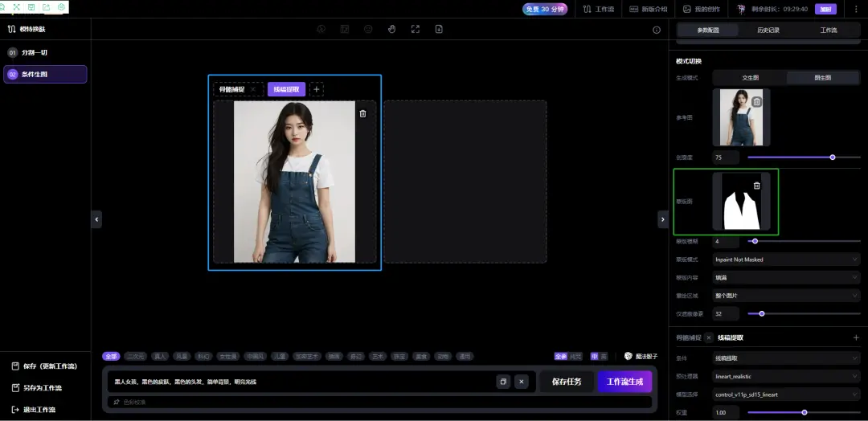Clear the prompt text with the X icon

point(522,382)
